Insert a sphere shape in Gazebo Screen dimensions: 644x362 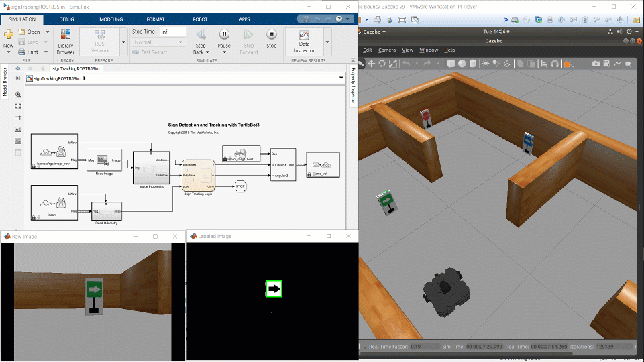(x=462, y=64)
